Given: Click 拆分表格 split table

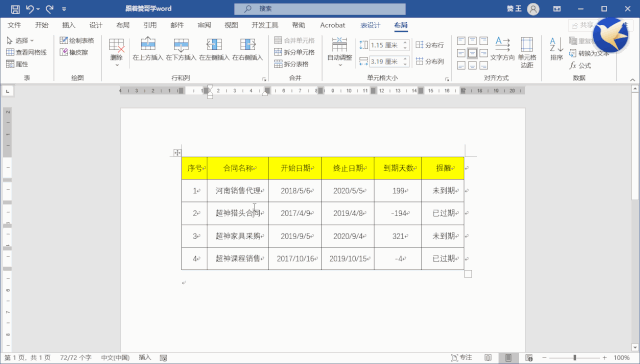Looking at the screenshot, I should (291, 64).
